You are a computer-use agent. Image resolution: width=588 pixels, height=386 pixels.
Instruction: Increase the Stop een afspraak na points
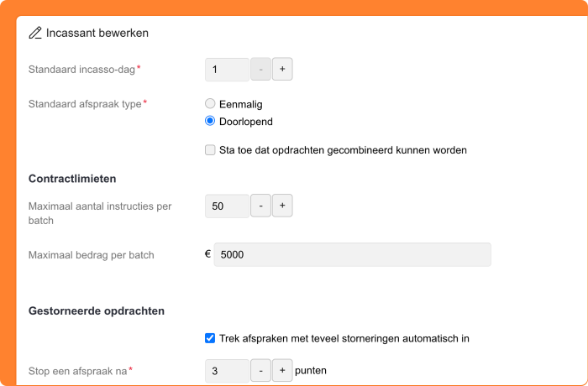click(x=282, y=371)
